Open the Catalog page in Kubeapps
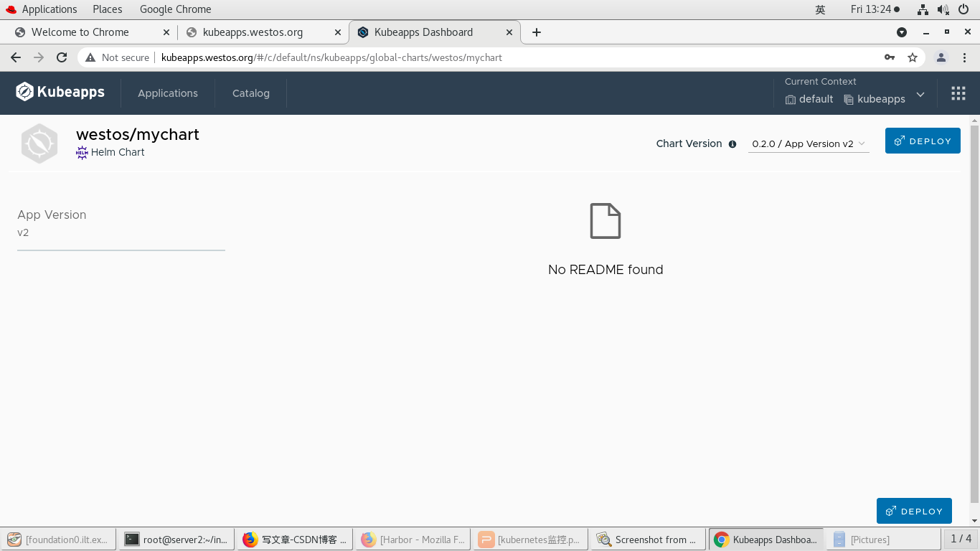The image size is (980, 551). tap(251, 93)
